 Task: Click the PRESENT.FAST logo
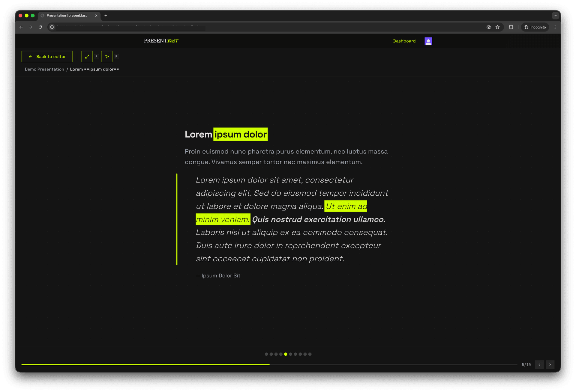[161, 41]
